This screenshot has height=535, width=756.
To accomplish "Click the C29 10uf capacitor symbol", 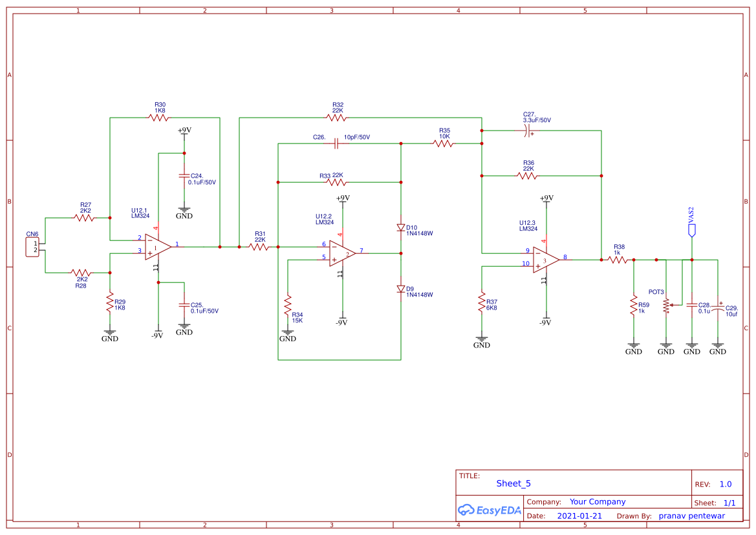I will [x=717, y=308].
